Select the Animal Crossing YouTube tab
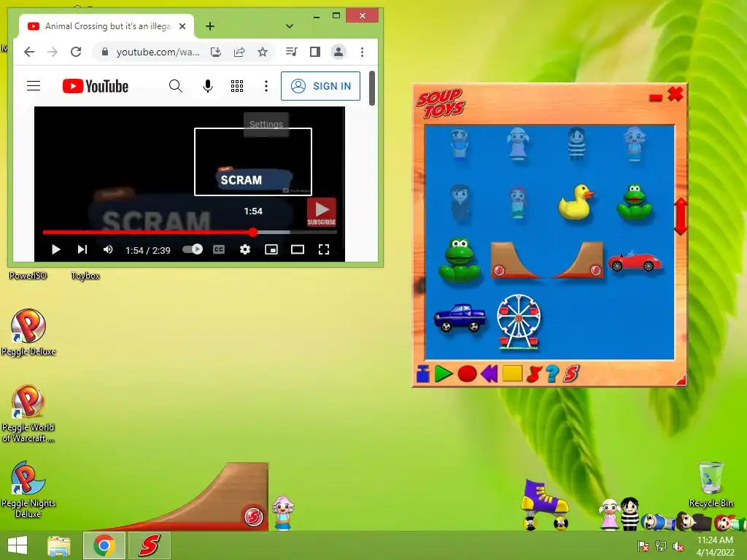This screenshot has width=747, height=560. point(106,26)
